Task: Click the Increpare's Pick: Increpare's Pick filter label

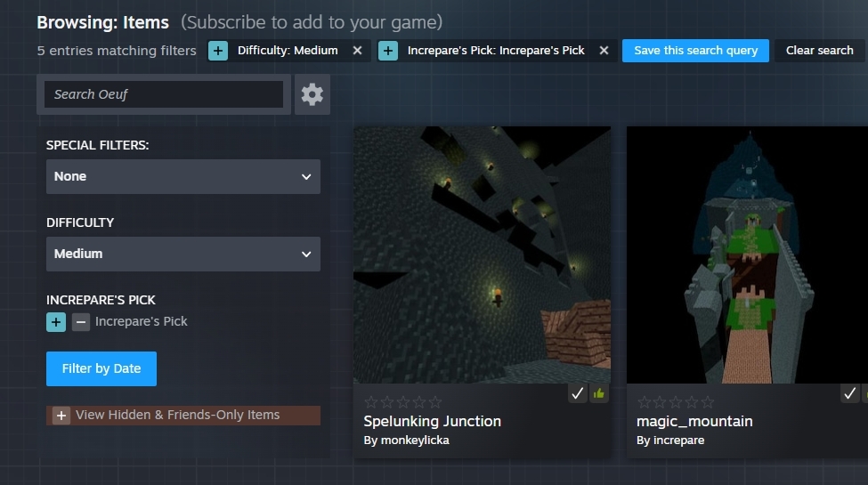Action: [x=496, y=51]
